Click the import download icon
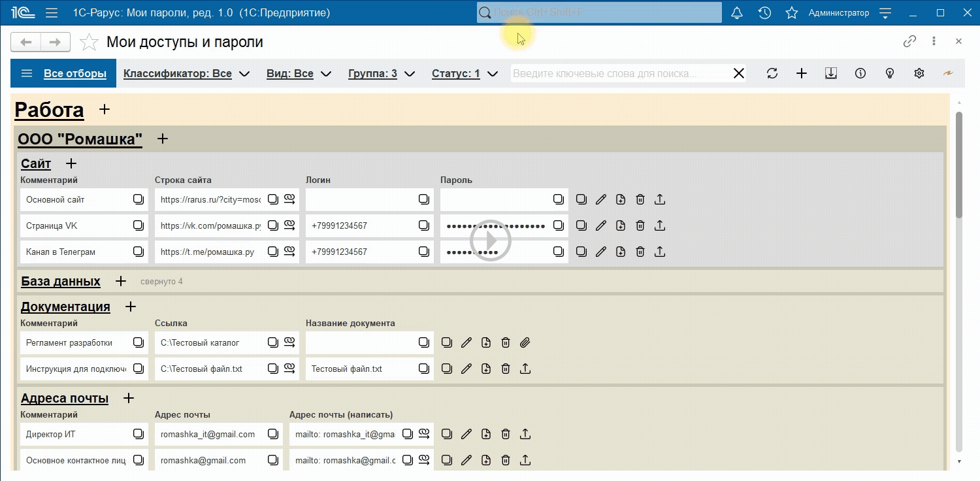 831,73
